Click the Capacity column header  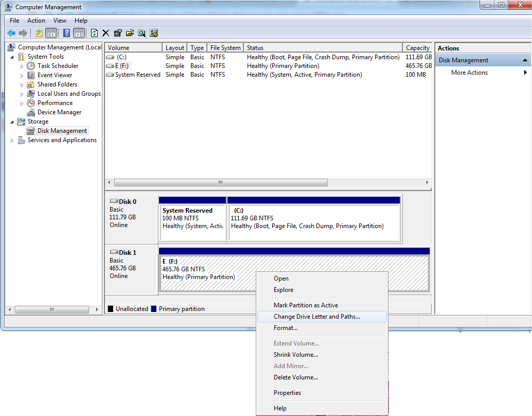click(417, 48)
